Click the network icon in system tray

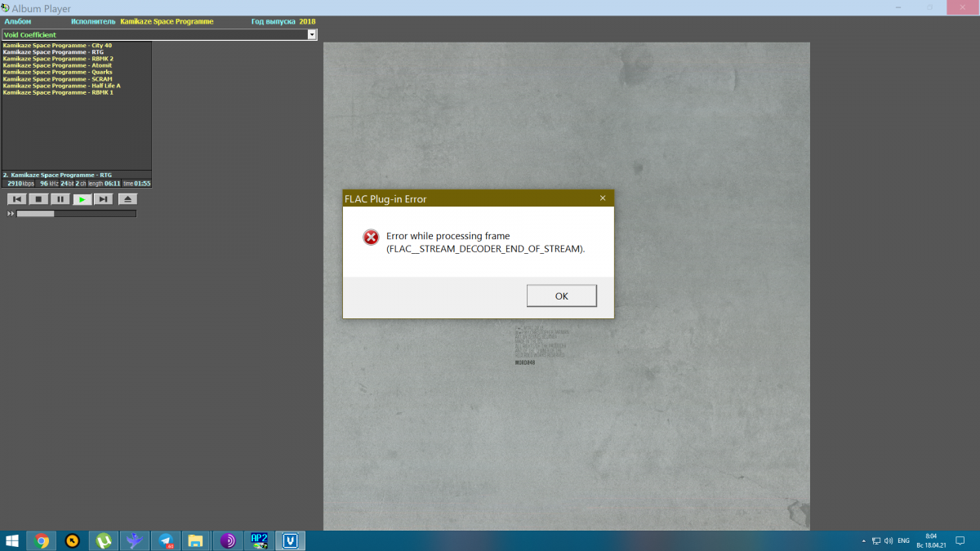coord(876,541)
